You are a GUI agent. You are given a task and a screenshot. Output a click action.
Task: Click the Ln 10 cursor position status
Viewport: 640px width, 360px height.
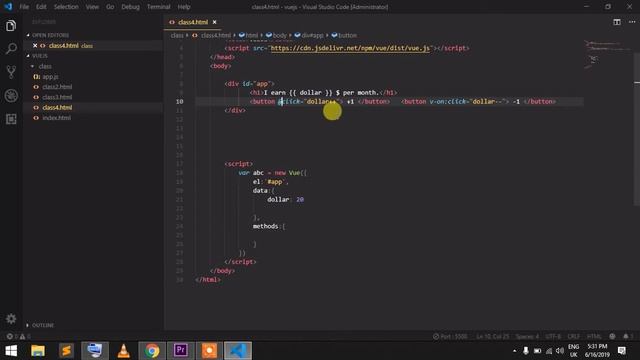tap(492, 336)
